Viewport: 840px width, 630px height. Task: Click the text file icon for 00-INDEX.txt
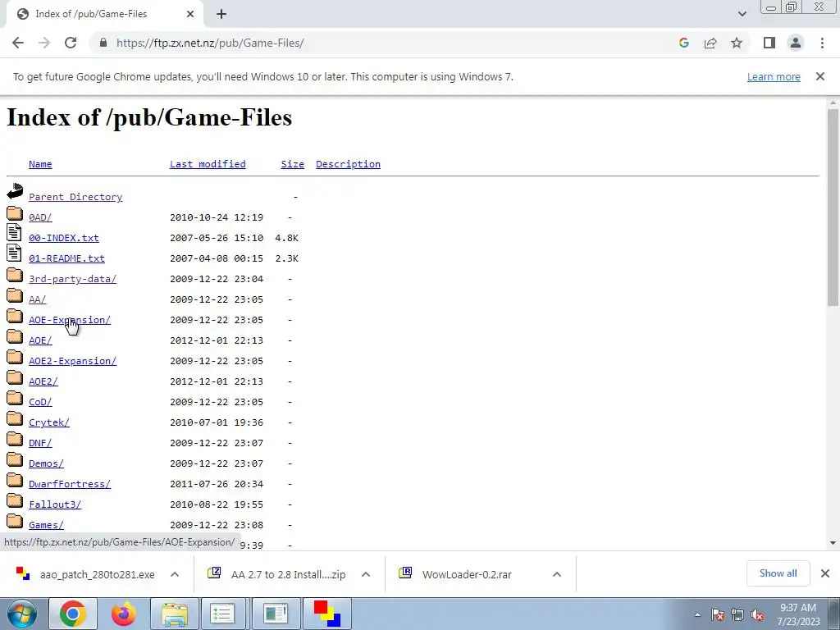click(15, 232)
